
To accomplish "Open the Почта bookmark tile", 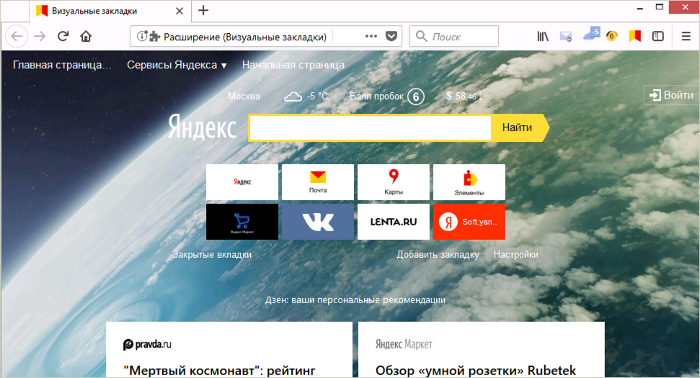I will pyautogui.click(x=318, y=182).
